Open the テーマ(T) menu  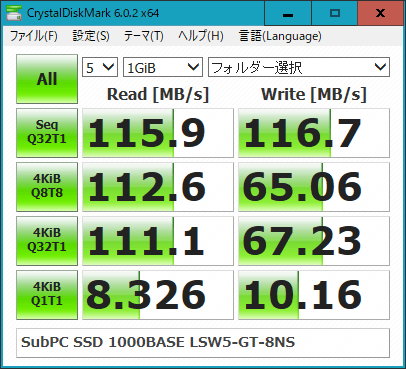pyautogui.click(x=143, y=36)
